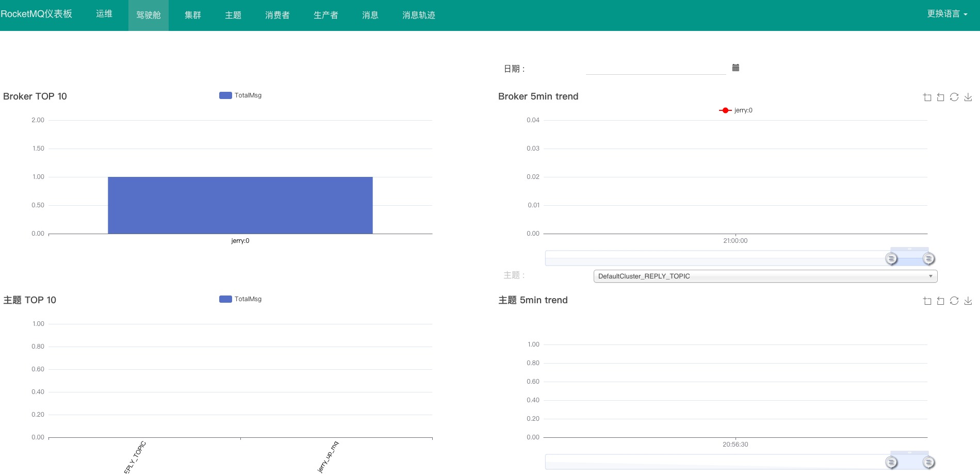Click the RocketMQ仪表板 brand link
The image size is (980, 476).
37,13
